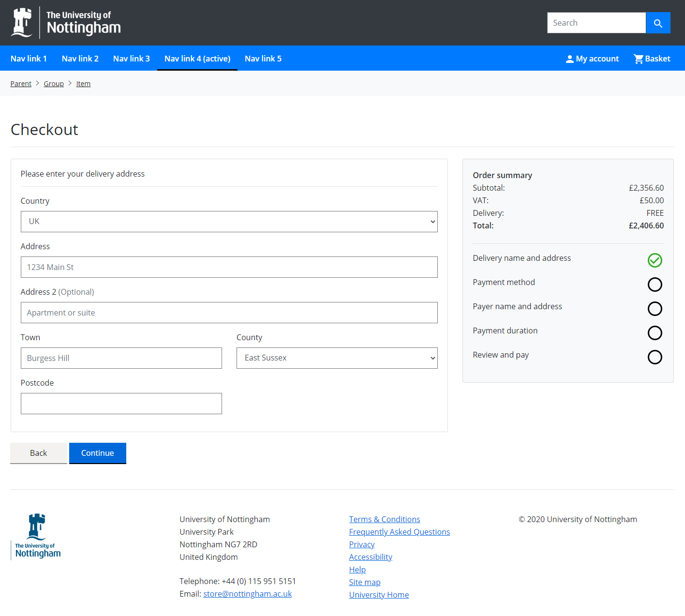Select the Payment duration step circle
The height and width of the screenshot is (616, 685).
tap(655, 333)
